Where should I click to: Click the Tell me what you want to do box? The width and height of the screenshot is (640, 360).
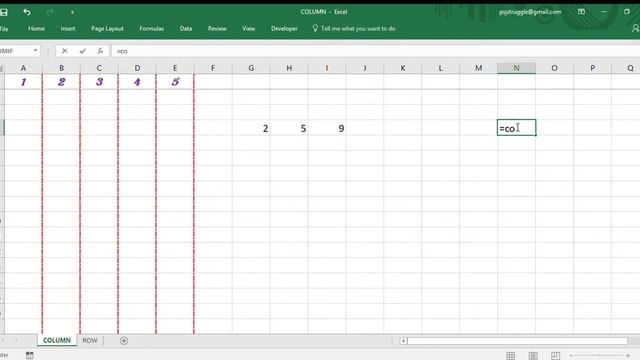pyautogui.click(x=354, y=29)
